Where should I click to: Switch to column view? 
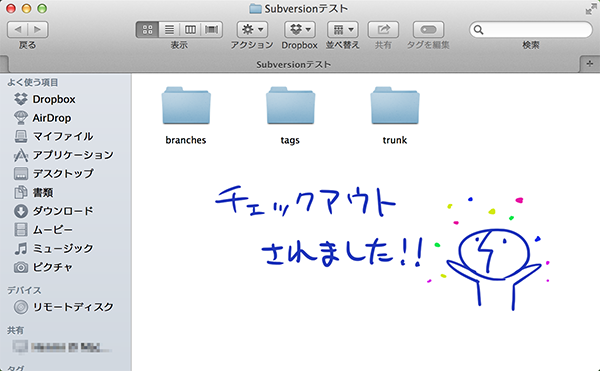tap(190, 29)
